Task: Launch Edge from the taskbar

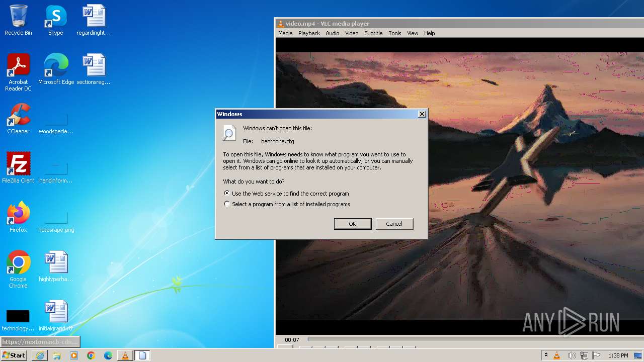Action: [x=108, y=355]
